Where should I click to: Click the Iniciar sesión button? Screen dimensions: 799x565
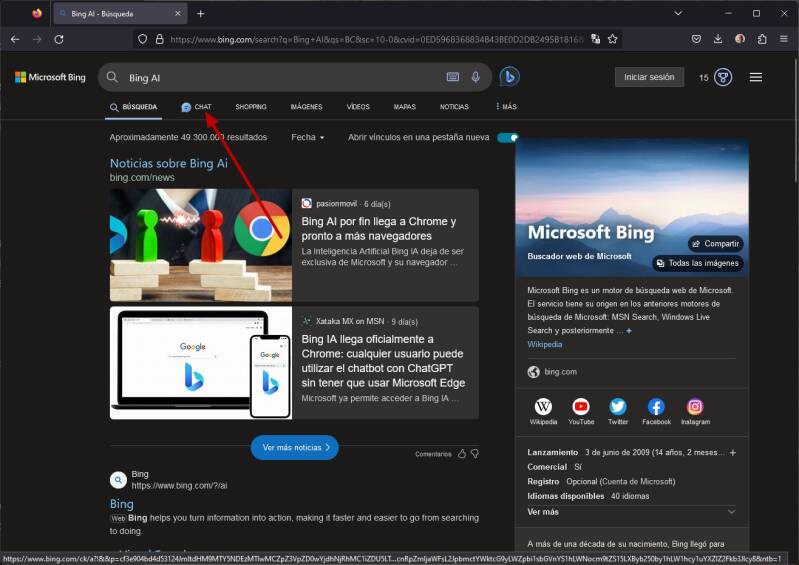[x=649, y=77]
